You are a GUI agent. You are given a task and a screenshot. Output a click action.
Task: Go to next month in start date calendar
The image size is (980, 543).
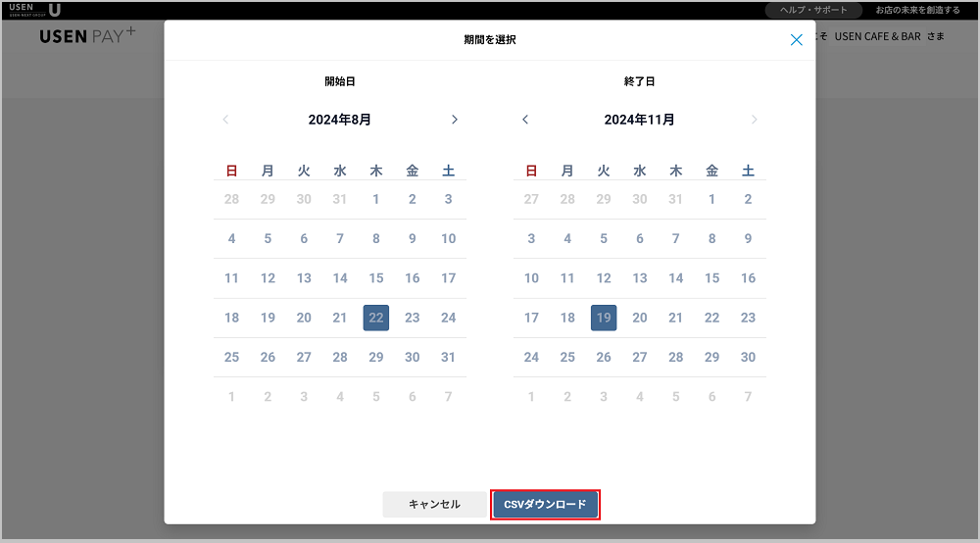pyautogui.click(x=454, y=120)
